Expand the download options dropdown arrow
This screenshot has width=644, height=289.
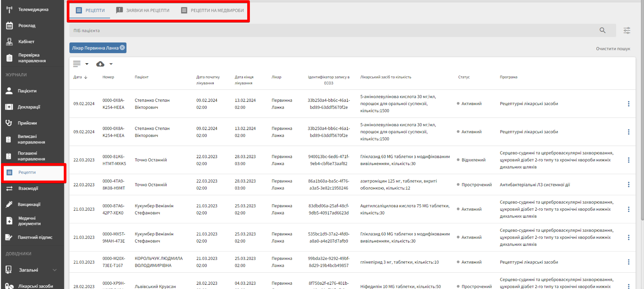(x=111, y=64)
